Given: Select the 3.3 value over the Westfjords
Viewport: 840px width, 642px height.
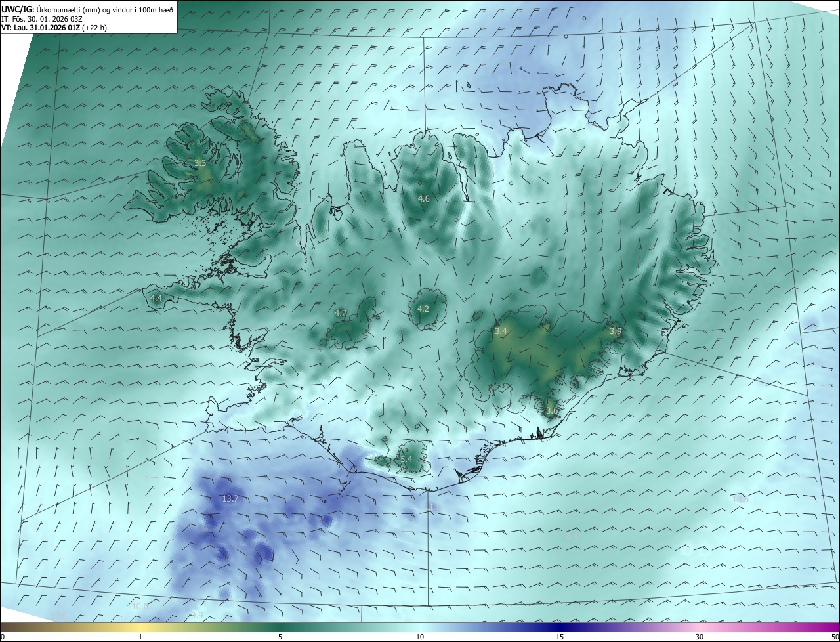Looking at the screenshot, I should 200,163.
